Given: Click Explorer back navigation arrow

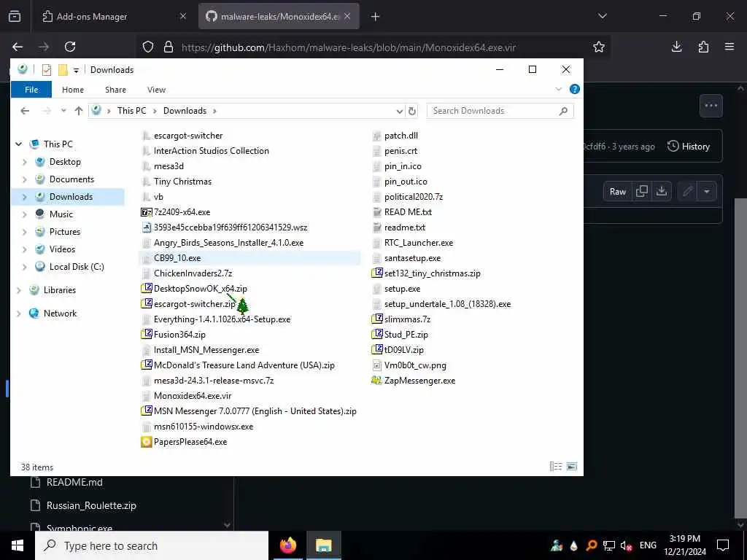Looking at the screenshot, I should 25,111.
